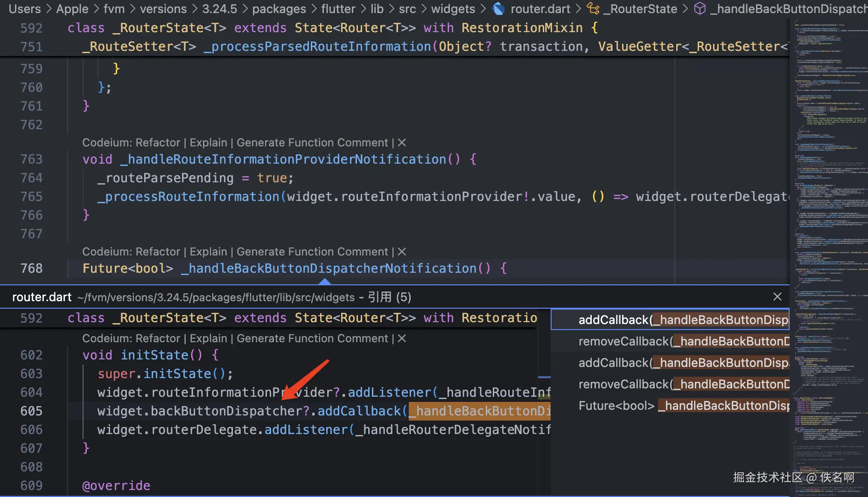
Task: Open the Users breadcrumb segment
Action: [x=25, y=9]
